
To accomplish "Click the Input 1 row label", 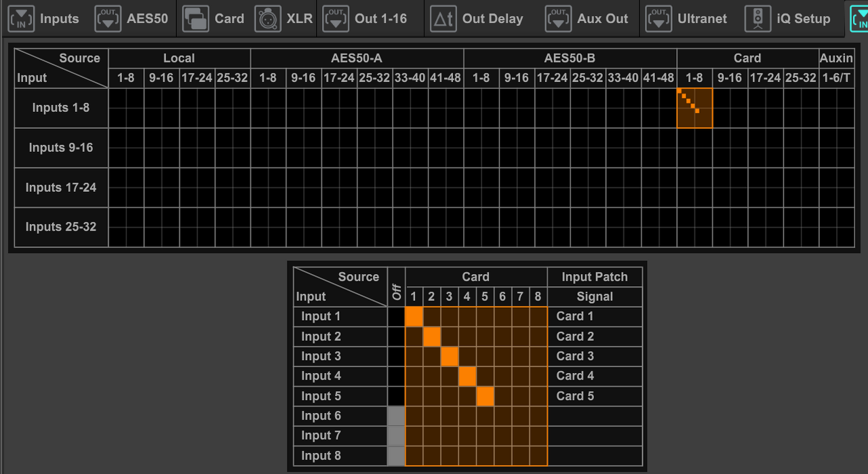I will coord(340,317).
